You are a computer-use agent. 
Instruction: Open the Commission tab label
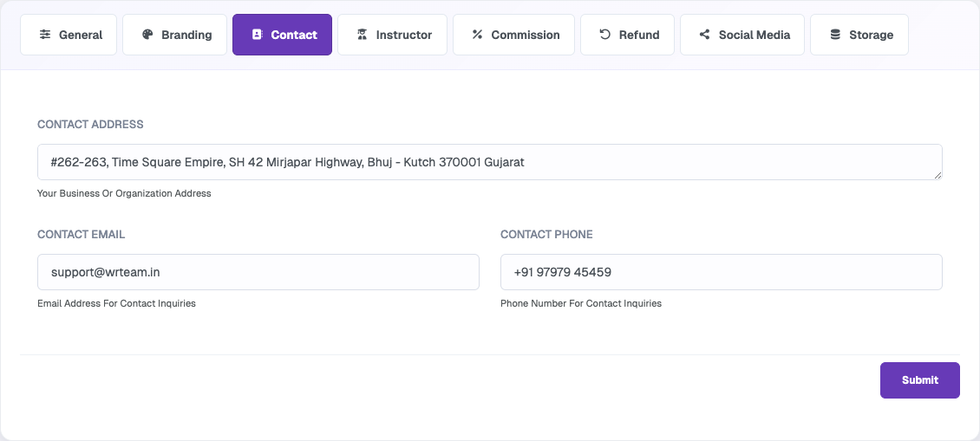click(x=526, y=35)
